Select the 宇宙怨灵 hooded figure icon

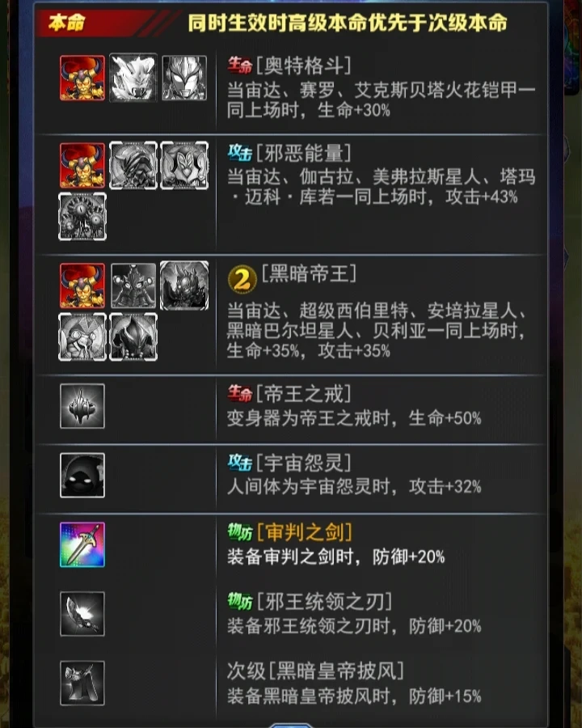point(82,475)
